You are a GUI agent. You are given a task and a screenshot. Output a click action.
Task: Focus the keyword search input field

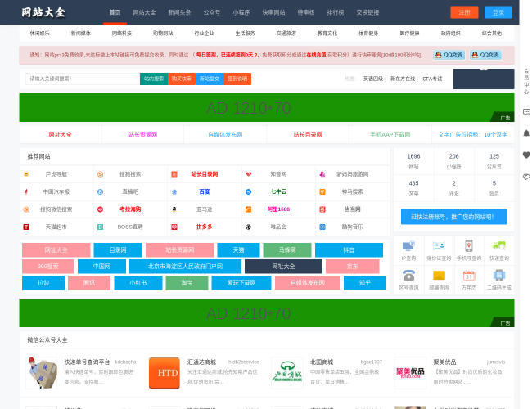coord(83,79)
